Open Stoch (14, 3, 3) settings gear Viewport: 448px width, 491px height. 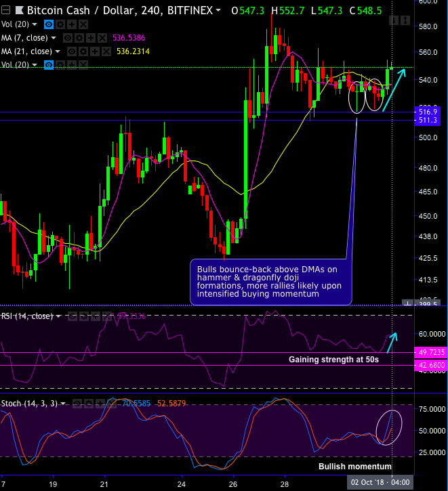(89, 404)
